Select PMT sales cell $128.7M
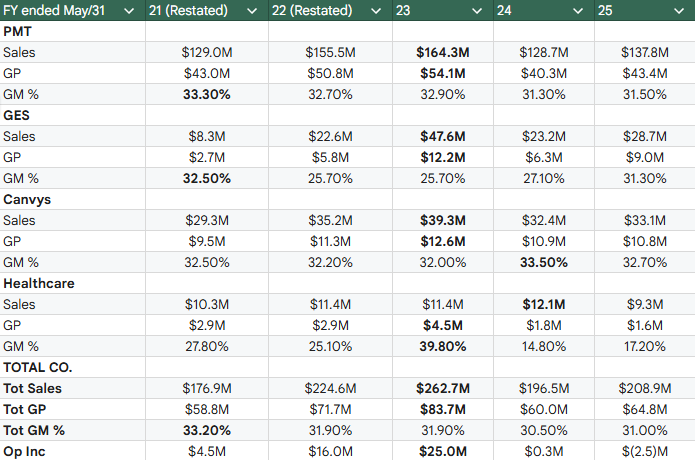Image resolution: width=695 pixels, height=460 pixels. 544,52
